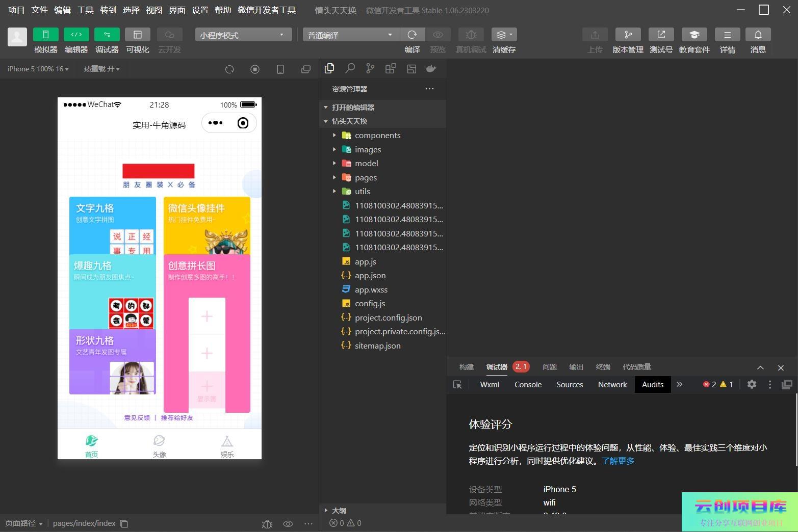The height and width of the screenshot is (532, 798).
Task: Open the 设置 menu
Action: click(x=200, y=10)
